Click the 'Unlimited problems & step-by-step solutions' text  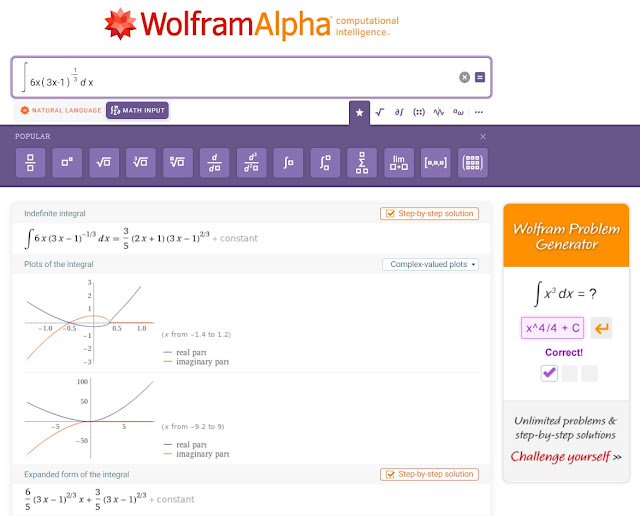565,428
